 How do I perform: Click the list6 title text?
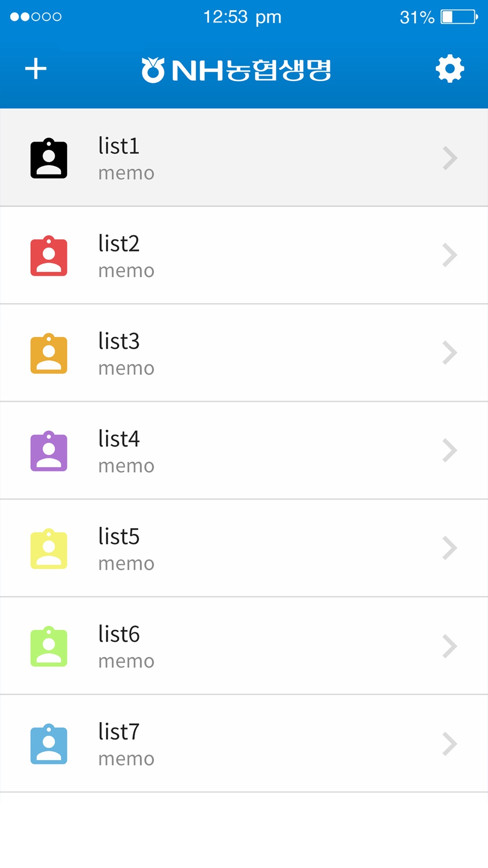tap(119, 634)
